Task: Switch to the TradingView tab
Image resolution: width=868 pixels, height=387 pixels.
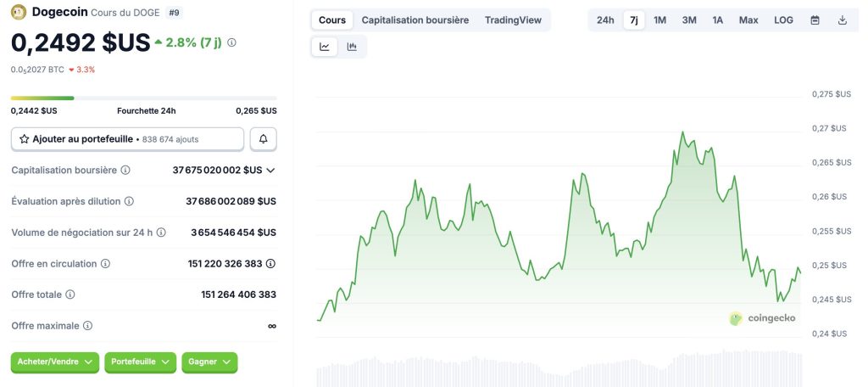Action: (x=513, y=20)
